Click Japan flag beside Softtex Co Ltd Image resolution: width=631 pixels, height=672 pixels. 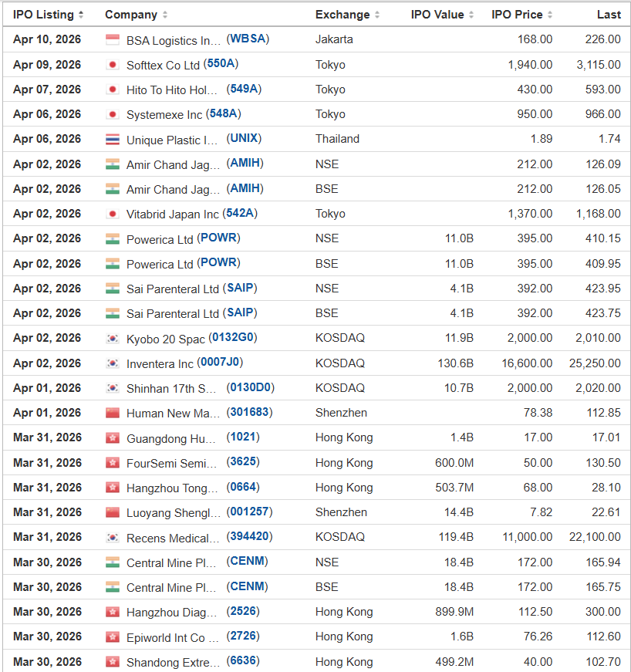pos(112,65)
